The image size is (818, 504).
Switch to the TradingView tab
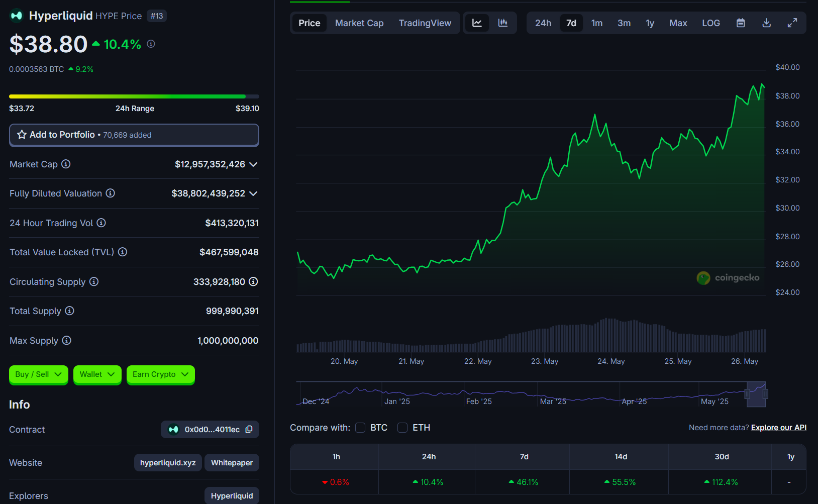click(x=425, y=23)
